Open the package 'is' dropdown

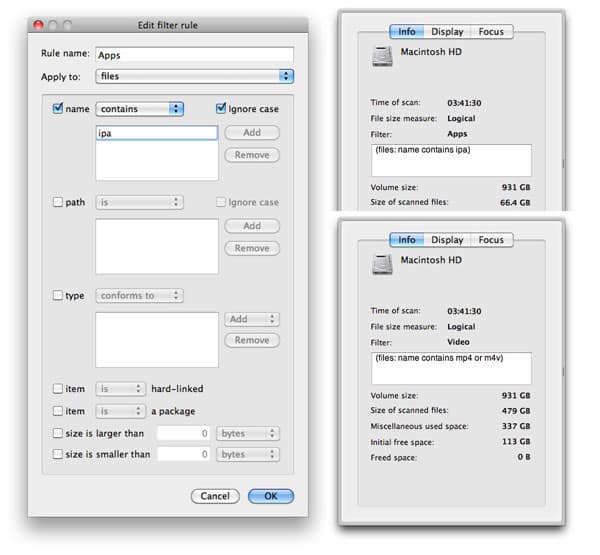[121, 411]
